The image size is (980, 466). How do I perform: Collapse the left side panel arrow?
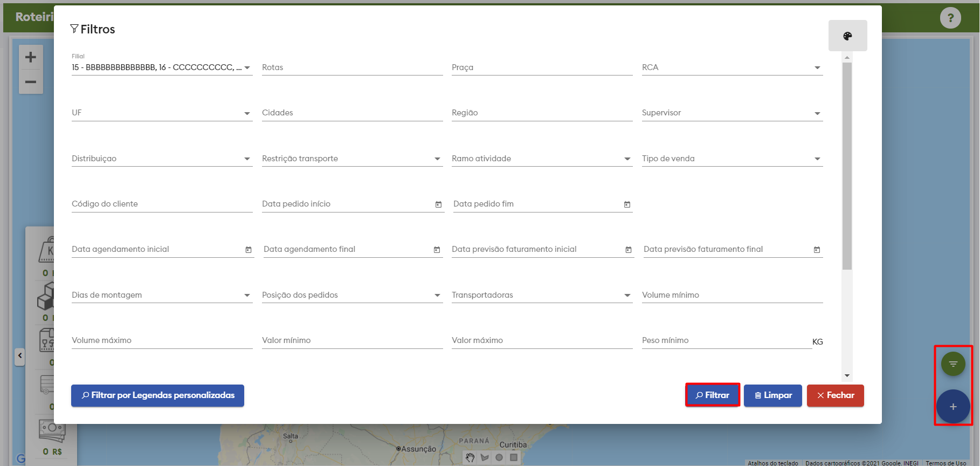(20, 356)
